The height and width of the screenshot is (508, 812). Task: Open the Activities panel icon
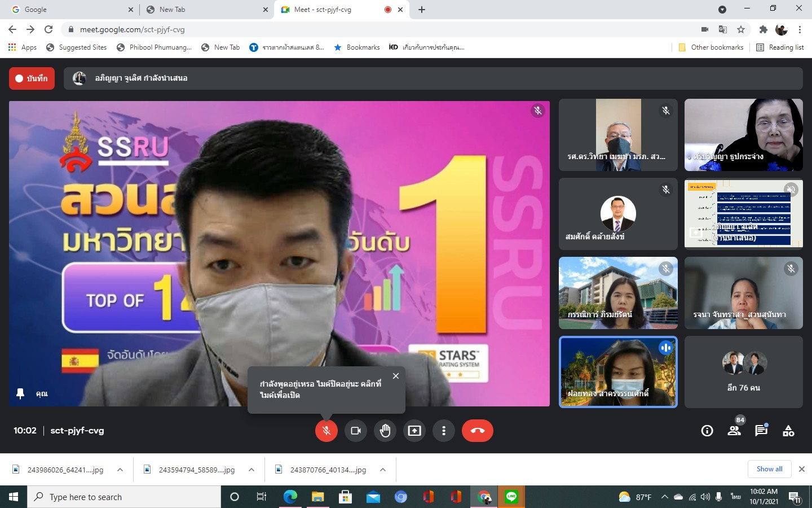click(788, 431)
